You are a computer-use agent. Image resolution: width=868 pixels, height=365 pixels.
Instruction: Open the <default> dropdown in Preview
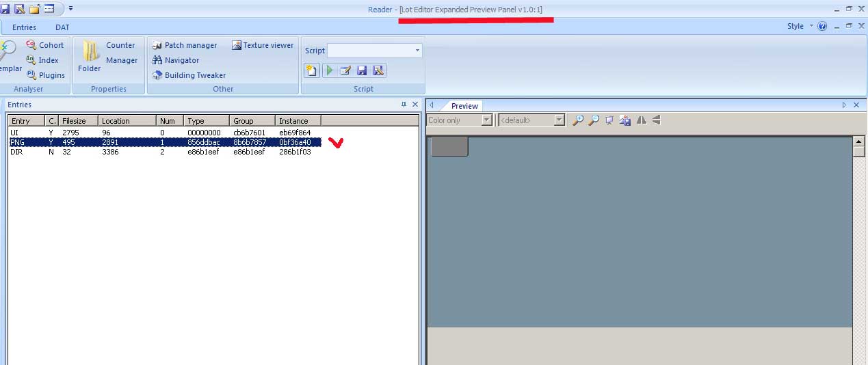coord(560,120)
